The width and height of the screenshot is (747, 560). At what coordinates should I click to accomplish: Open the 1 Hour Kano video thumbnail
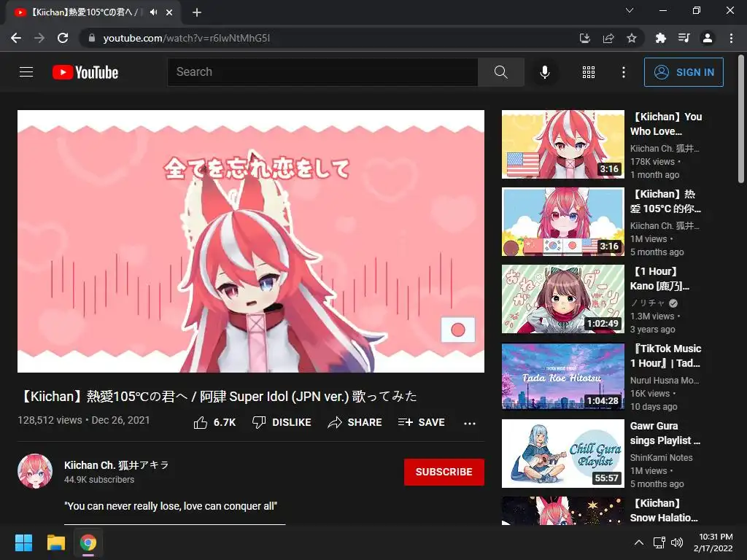pos(563,299)
